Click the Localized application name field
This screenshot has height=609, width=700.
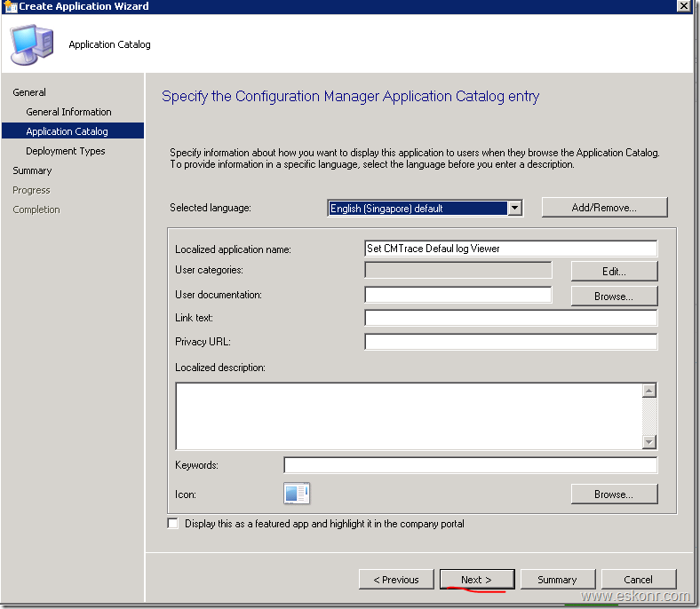click(511, 249)
